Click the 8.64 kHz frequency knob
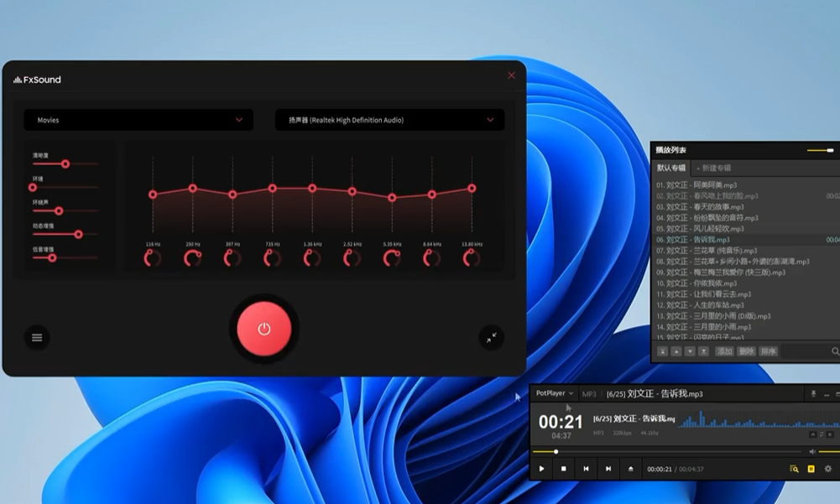The width and height of the screenshot is (840, 504). point(432,258)
